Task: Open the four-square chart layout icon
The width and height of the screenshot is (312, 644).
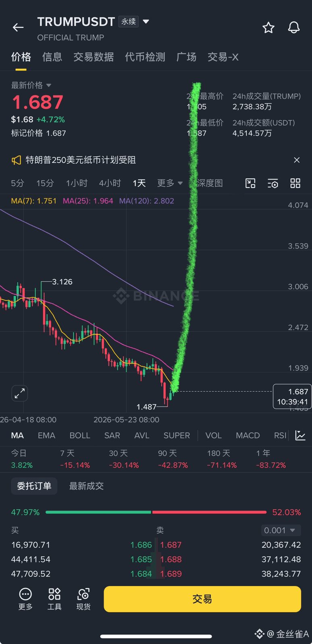Action: (x=295, y=184)
